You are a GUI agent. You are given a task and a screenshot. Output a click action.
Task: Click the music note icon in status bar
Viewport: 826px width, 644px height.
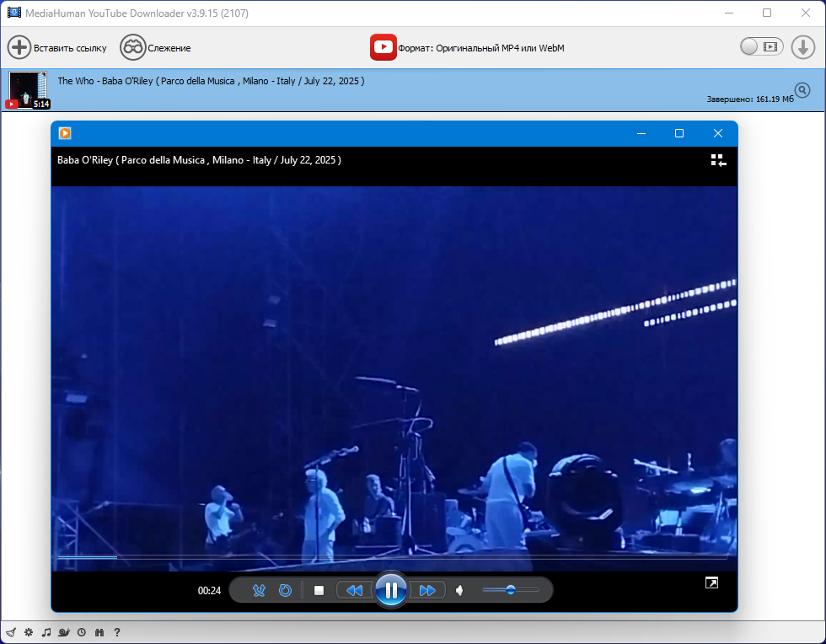click(x=46, y=632)
